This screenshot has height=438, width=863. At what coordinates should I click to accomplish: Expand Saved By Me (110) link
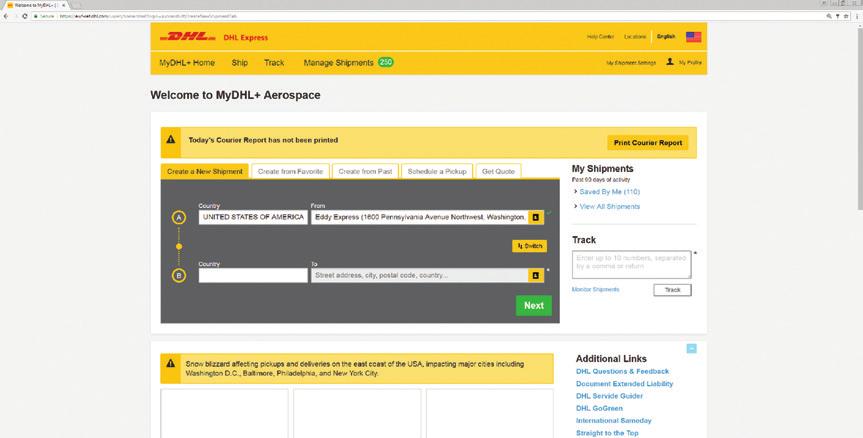pyautogui.click(x=609, y=192)
